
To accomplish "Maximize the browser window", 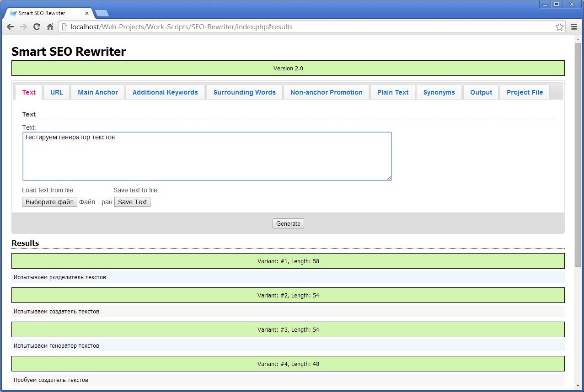I will pyautogui.click(x=557, y=4).
